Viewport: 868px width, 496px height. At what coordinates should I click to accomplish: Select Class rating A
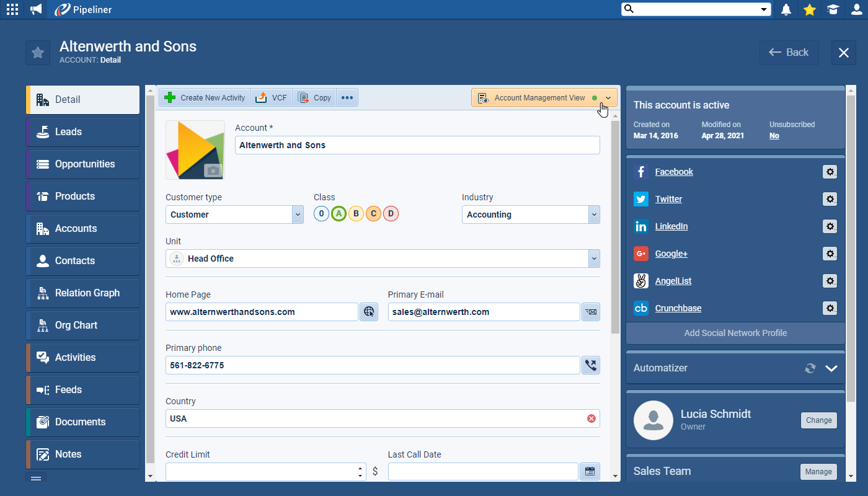pyautogui.click(x=339, y=213)
